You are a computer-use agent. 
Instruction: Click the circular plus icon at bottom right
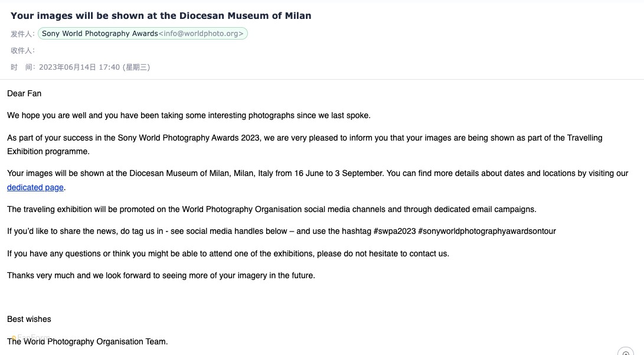(626, 353)
